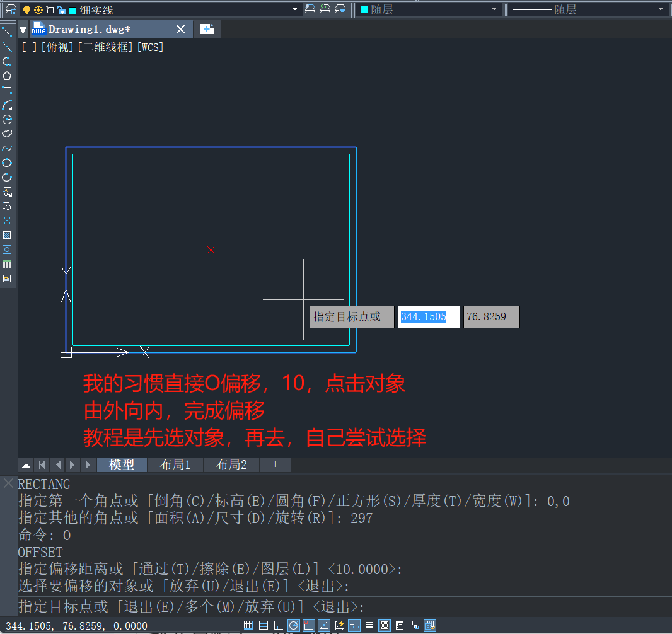Select the Spline curve tool
The width and height of the screenshot is (672, 634).
(x=7, y=148)
